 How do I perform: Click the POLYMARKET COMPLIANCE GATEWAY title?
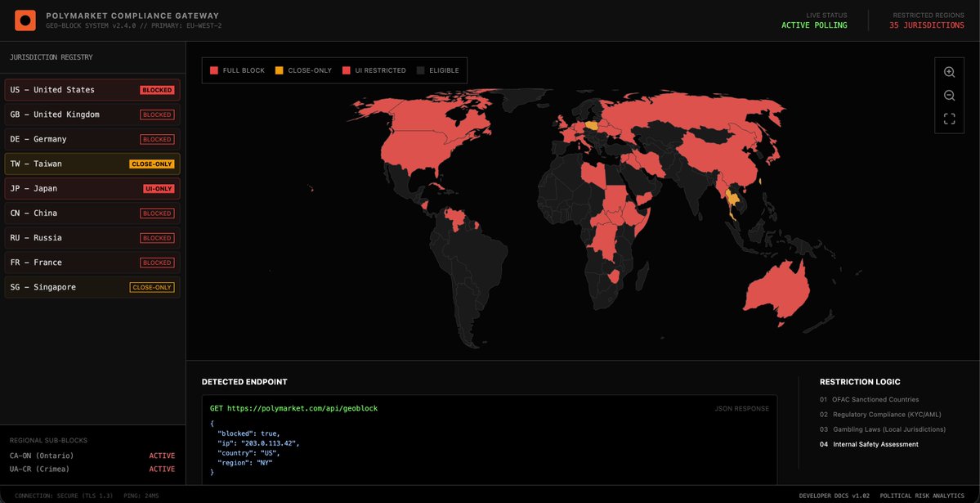tap(132, 16)
